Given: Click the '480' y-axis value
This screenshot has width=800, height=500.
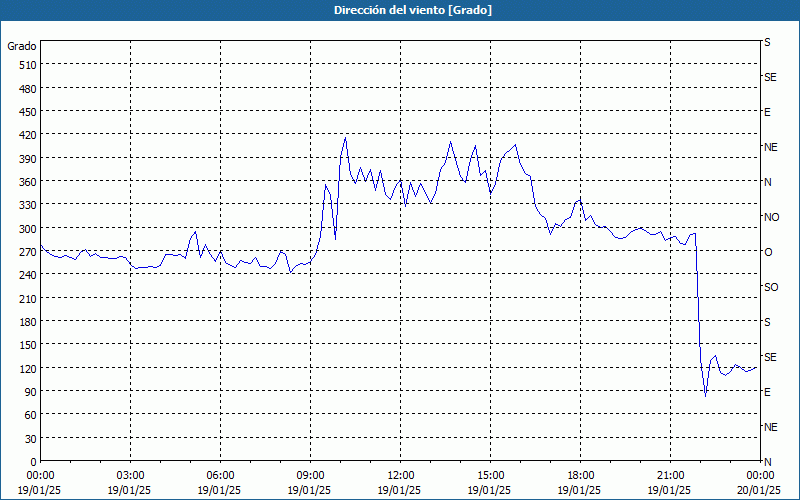Looking at the screenshot, I should click(29, 89).
